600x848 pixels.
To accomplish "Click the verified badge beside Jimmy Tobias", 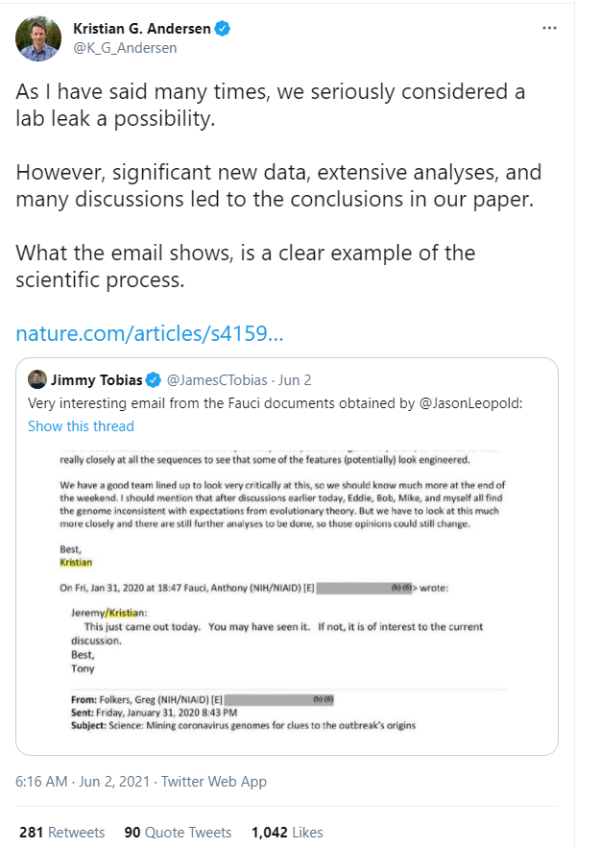I will pos(154,380).
